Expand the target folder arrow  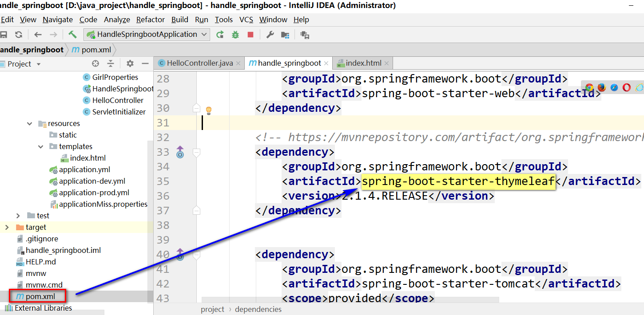pyautogui.click(x=7, y=227)
